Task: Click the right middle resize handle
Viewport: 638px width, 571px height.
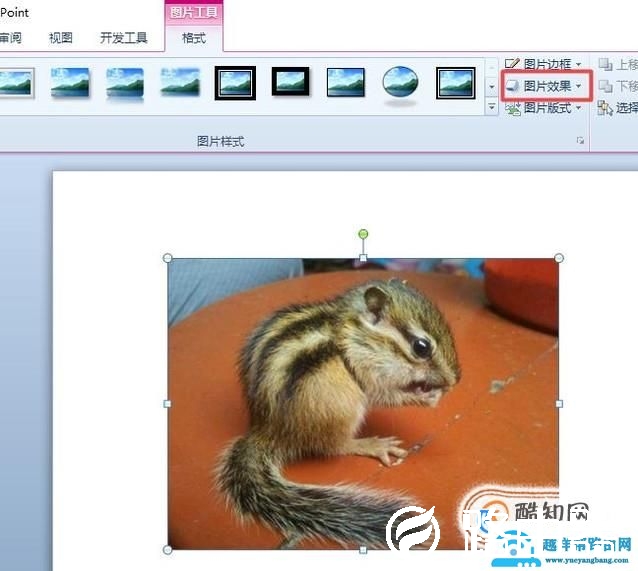Action: 559,404
